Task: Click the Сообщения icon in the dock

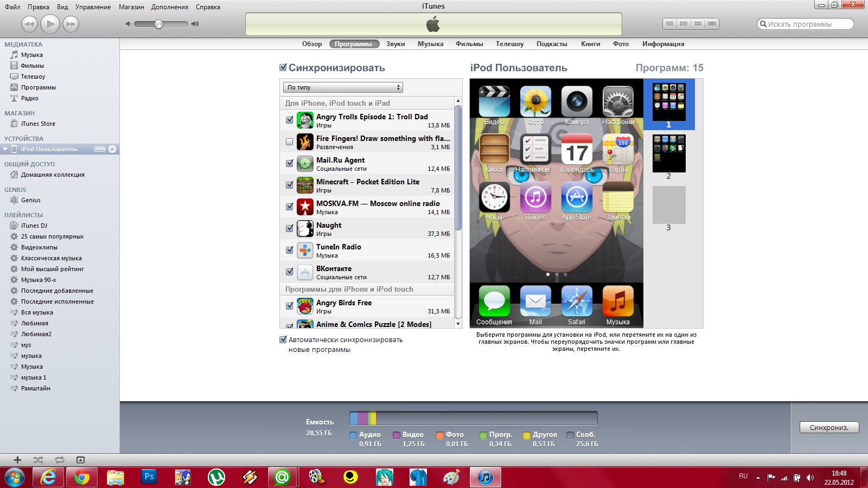Action: point(494,301)
